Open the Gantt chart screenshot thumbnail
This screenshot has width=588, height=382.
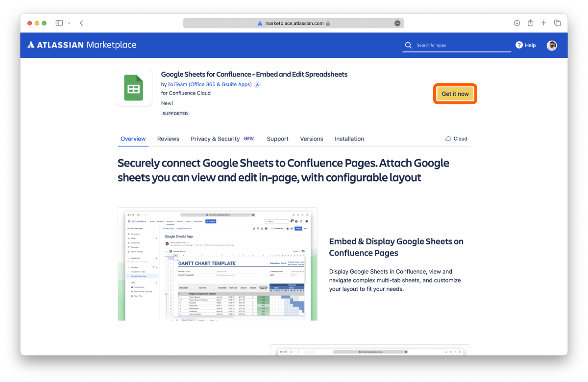218,264
